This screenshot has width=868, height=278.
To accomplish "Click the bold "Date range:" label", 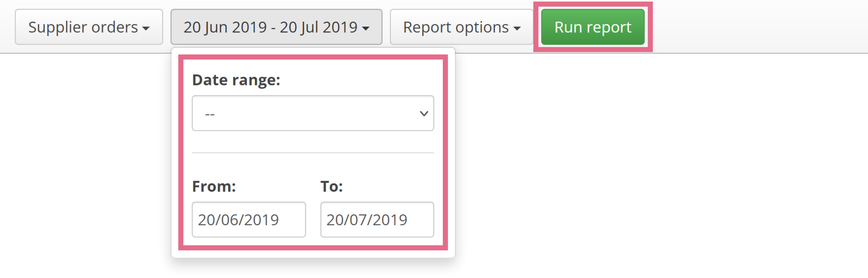I will [x=236, y=80].
